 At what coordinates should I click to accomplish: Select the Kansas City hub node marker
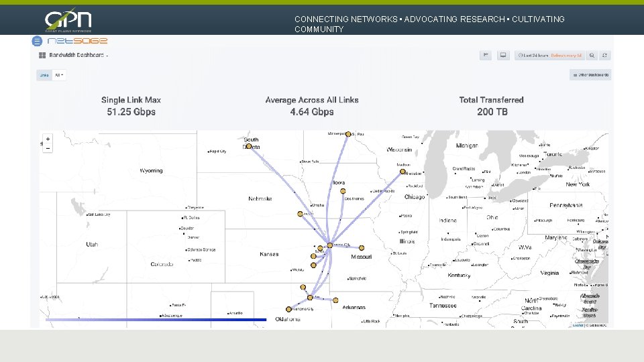(x=330, y=245)
